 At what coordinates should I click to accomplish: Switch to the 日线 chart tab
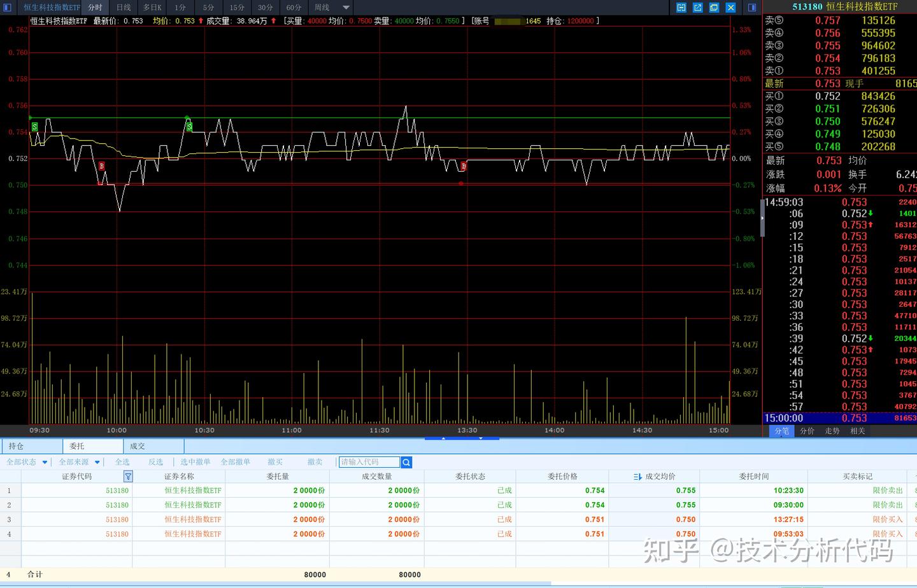124,8
